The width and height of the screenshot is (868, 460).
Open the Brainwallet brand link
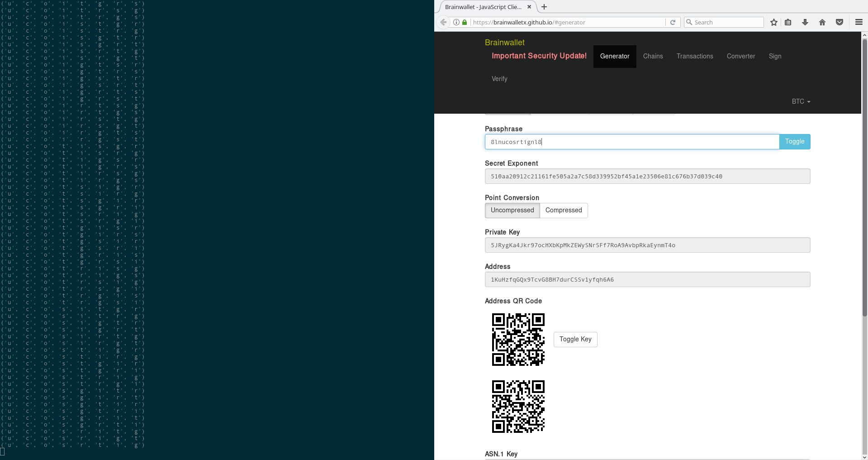click(x=504, y=42)
